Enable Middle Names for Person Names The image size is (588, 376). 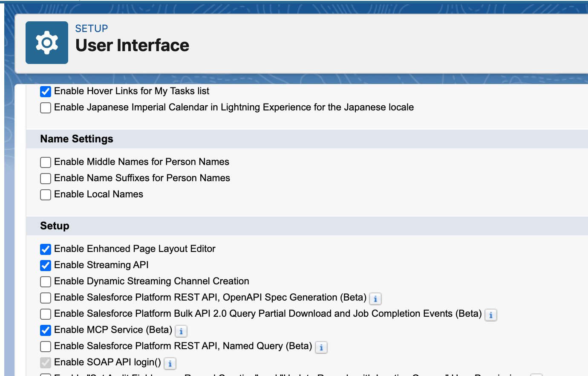(x=45, y=162)
